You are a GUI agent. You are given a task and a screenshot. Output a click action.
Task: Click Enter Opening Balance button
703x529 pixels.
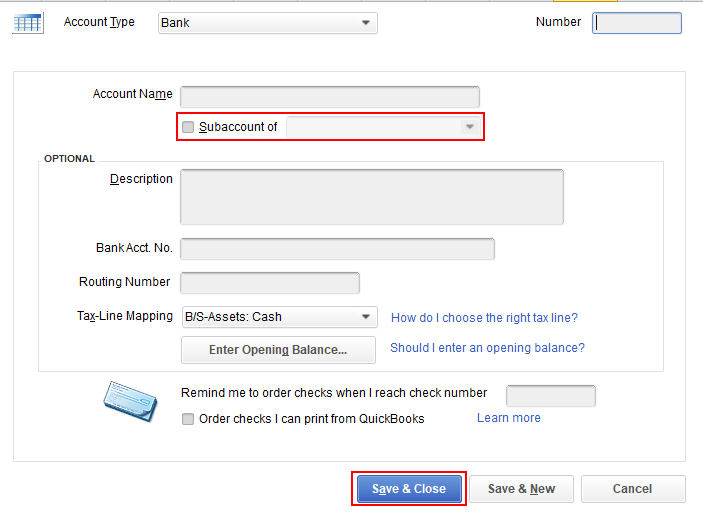pyautogui.click(x=278, y=350)
